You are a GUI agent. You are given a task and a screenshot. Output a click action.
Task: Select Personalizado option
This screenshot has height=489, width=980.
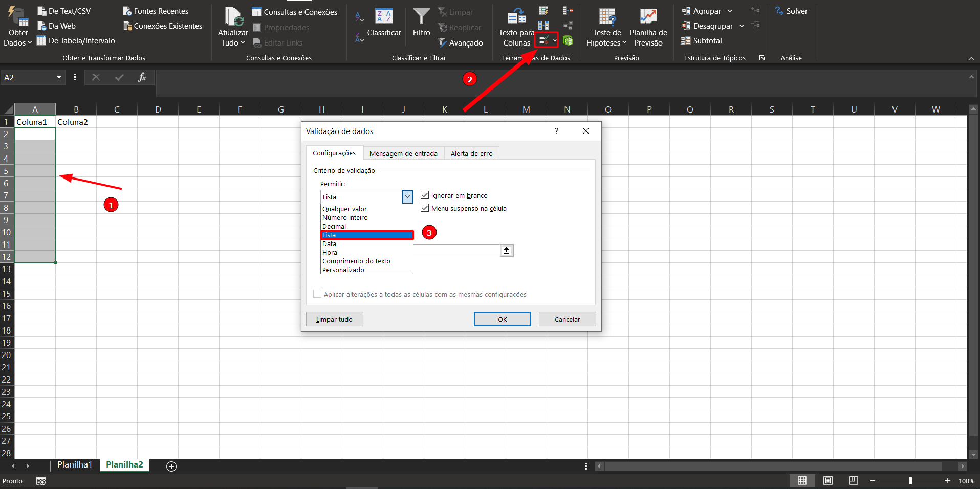tap(366, 270)
